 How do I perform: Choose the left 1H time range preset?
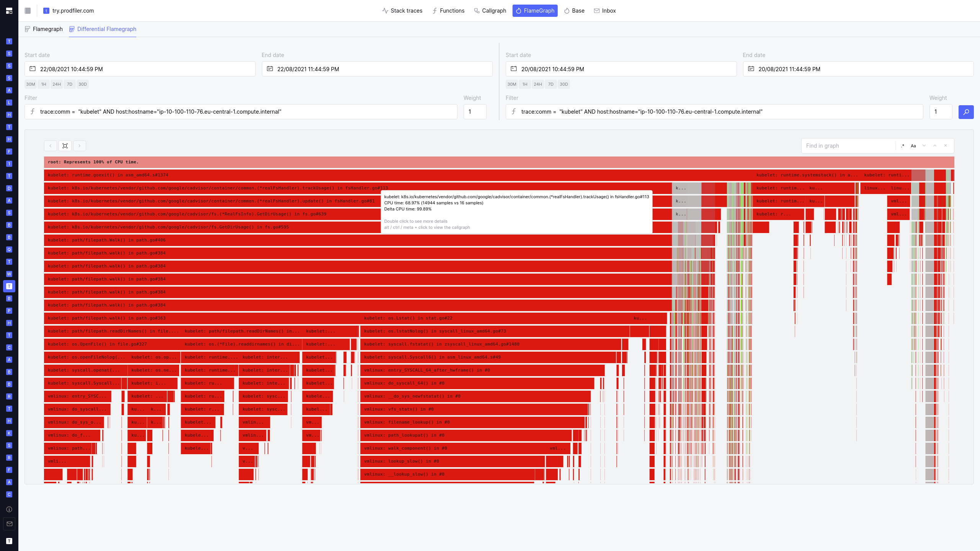point(44,84)
